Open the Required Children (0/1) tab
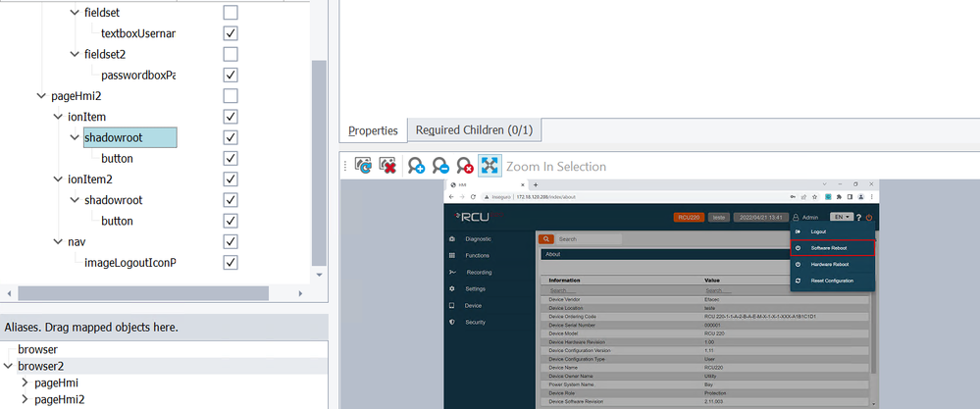 tap(475, 130)
